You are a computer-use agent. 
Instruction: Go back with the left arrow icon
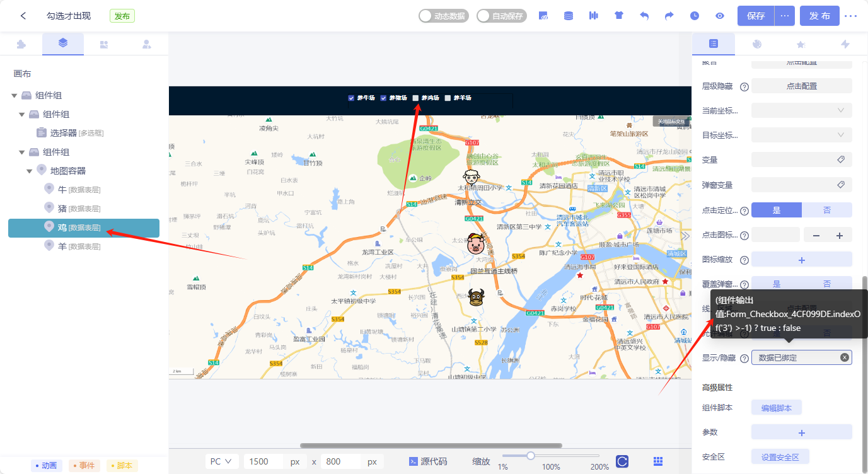click(23, 16)
